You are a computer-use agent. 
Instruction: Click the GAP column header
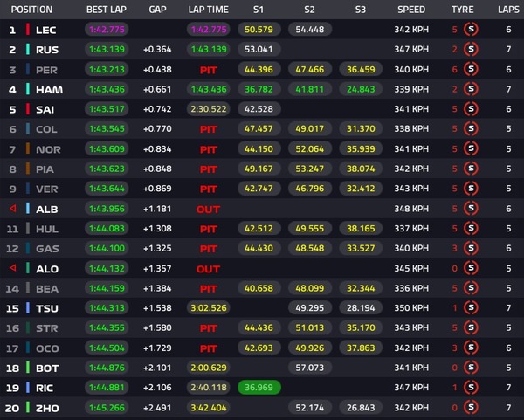tap(158, 10)
